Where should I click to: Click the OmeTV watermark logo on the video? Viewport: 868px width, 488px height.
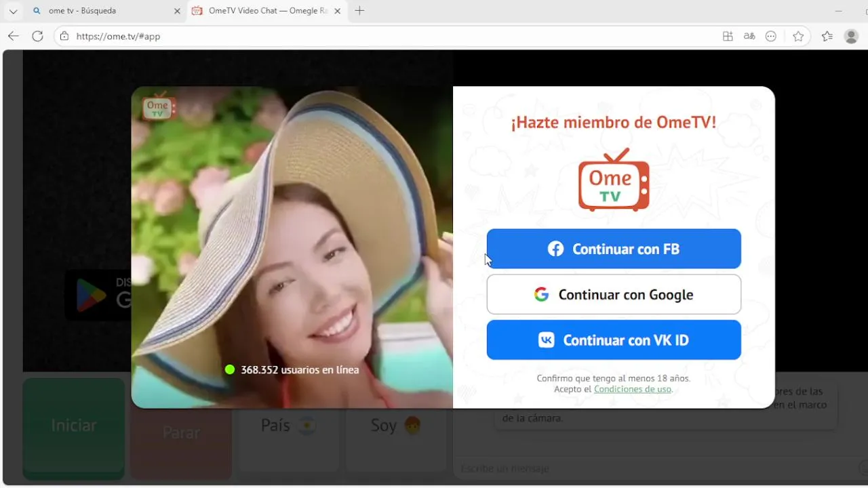point(159,107)
